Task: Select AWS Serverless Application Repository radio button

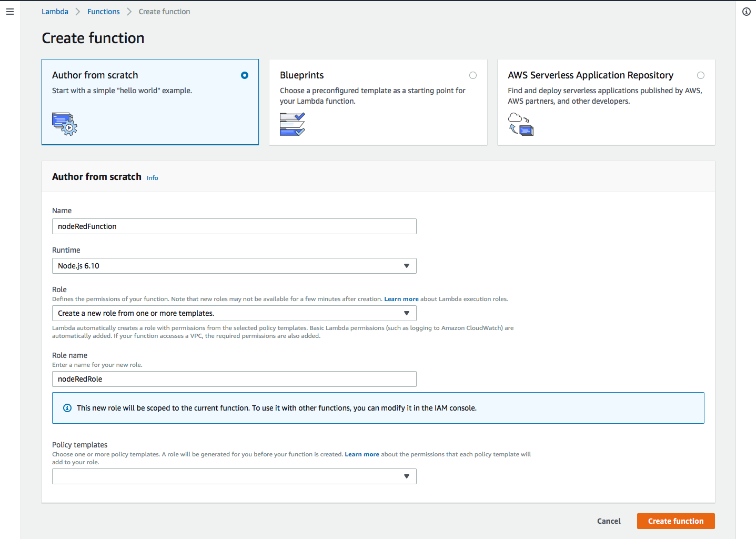Action: [x=701, y=75]
